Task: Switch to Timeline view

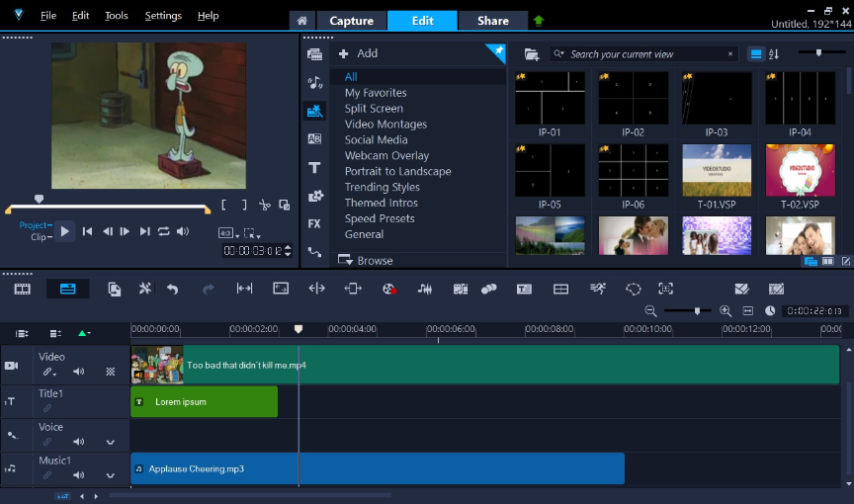Action: [67, 289]
